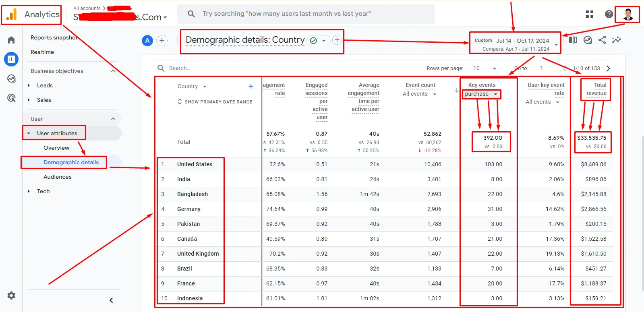Screen dimensions: 644x312
Task: Click the customize report sparkline icon
Action: [617, 40]
